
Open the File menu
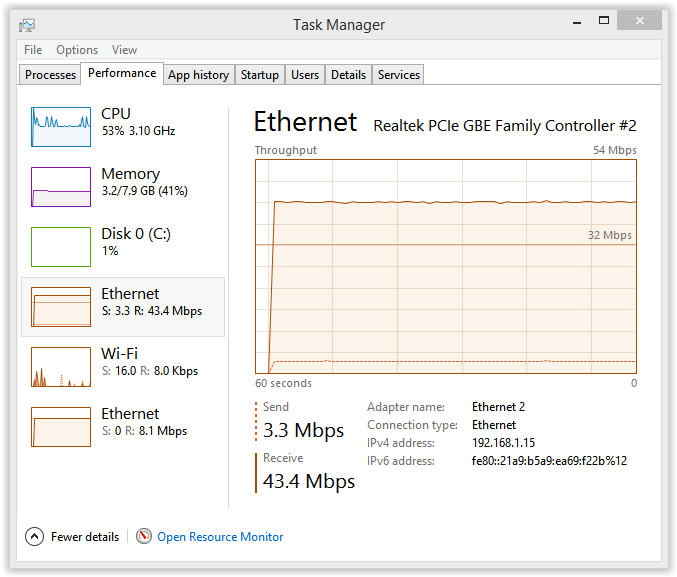click(33, 50)
